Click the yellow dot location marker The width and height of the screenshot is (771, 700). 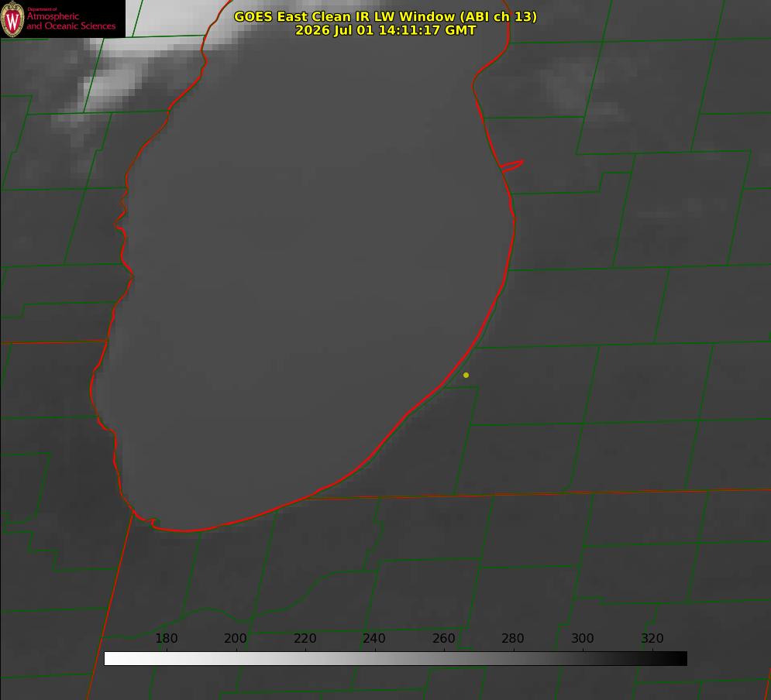(466, 375)
